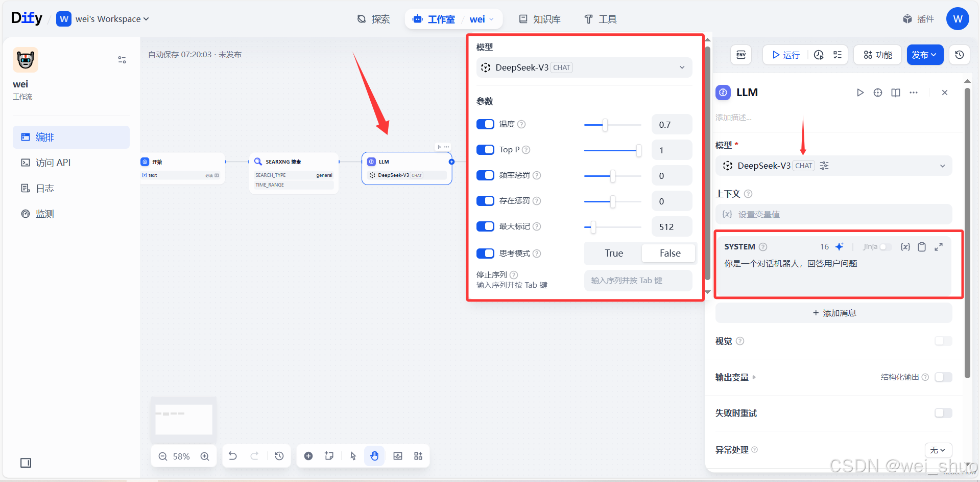
Task: Copy the SYSTEM prompt to clipboard
Action: point(922,247)
